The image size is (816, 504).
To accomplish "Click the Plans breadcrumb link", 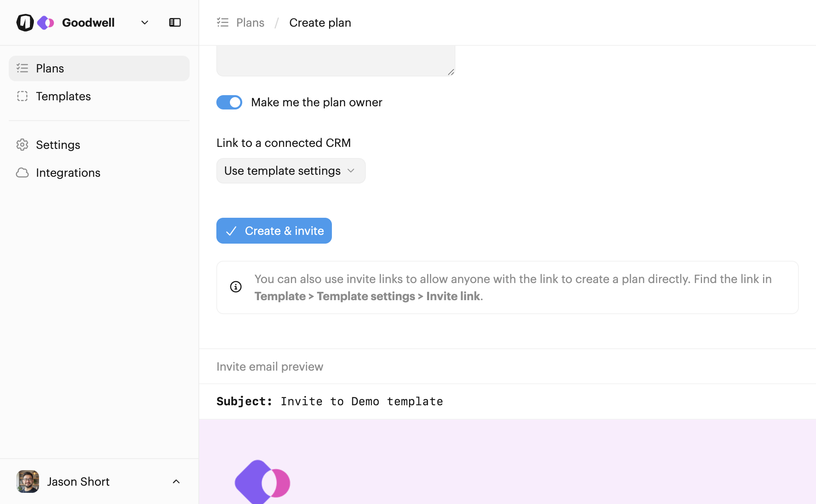I will (x=250, y=23).
